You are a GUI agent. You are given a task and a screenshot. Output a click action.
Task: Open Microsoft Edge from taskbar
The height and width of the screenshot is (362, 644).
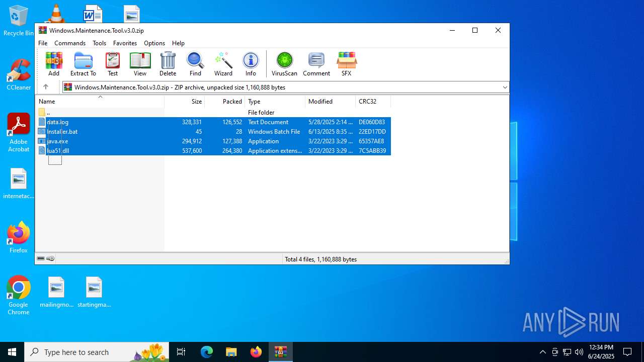[206, 352]
